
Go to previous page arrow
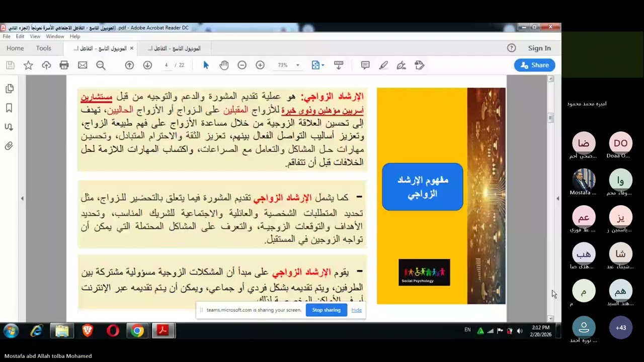pyautogui.click(x=129, y=65)
